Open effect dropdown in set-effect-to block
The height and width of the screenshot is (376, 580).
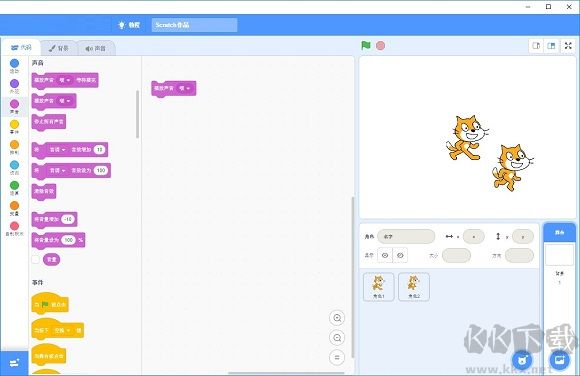[x=58, y=170]
